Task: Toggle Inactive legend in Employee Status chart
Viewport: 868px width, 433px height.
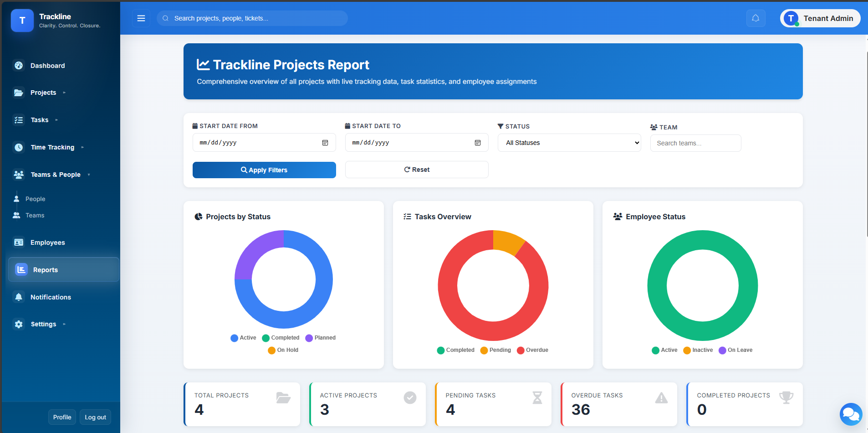Action: (x=698, y=350)
